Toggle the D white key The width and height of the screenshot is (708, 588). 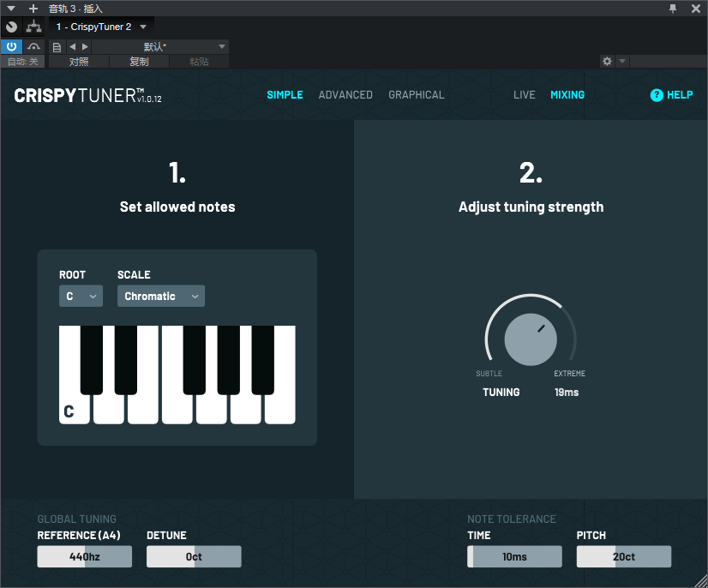click(x=108, y=409)
